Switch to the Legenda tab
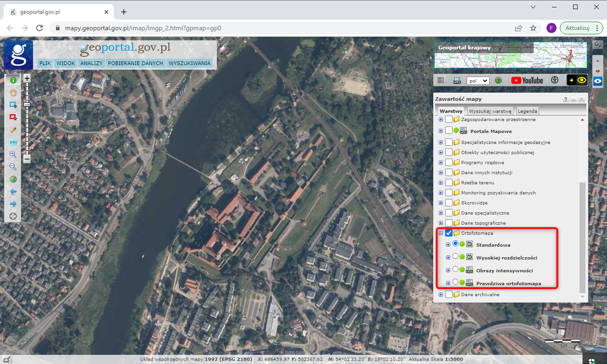 click(527, 111)
